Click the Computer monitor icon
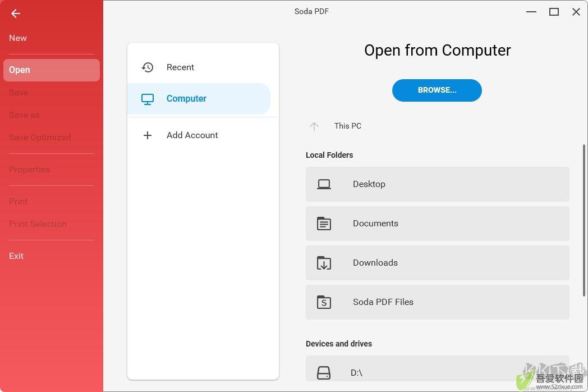Viewport: 588px width, 392px height. (148, 99)
